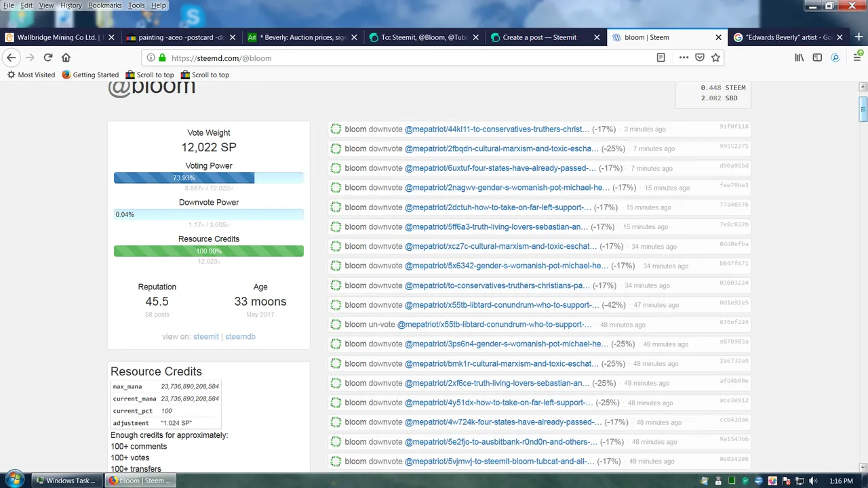Open transaction hash 0d1e92e5
The width and height of the screenshot is (868, 488).
pos(734,302)
